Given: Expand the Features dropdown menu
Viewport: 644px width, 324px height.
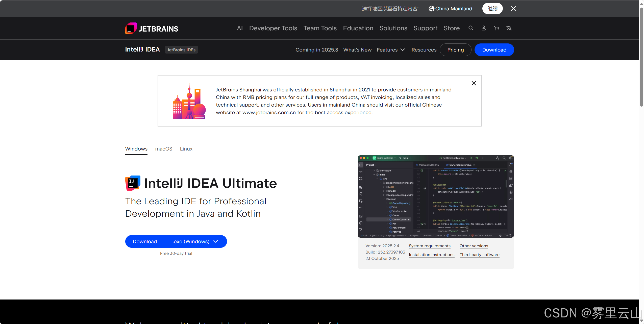Looking at the screenshot, I should [x=391, y=50].
